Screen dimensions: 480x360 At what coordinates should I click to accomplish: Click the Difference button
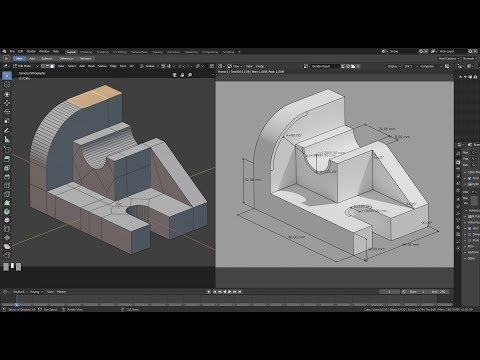(x=66, y=58)
